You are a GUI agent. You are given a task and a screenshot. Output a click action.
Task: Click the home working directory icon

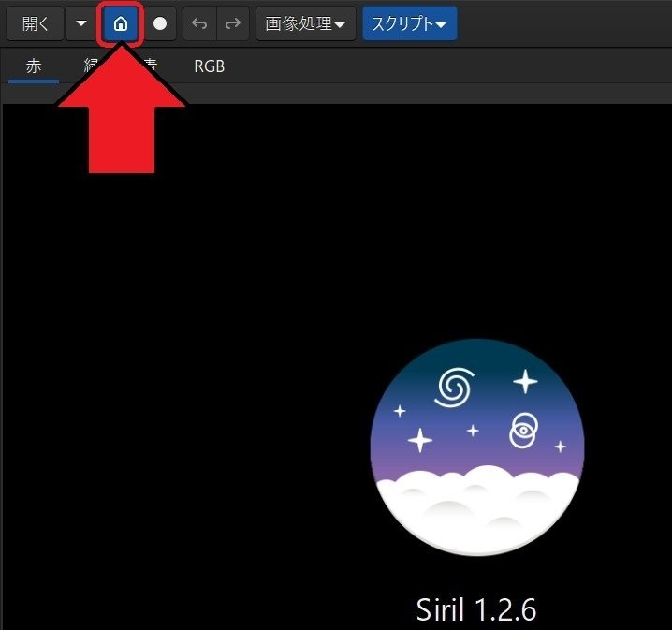(x=121, y=23)
